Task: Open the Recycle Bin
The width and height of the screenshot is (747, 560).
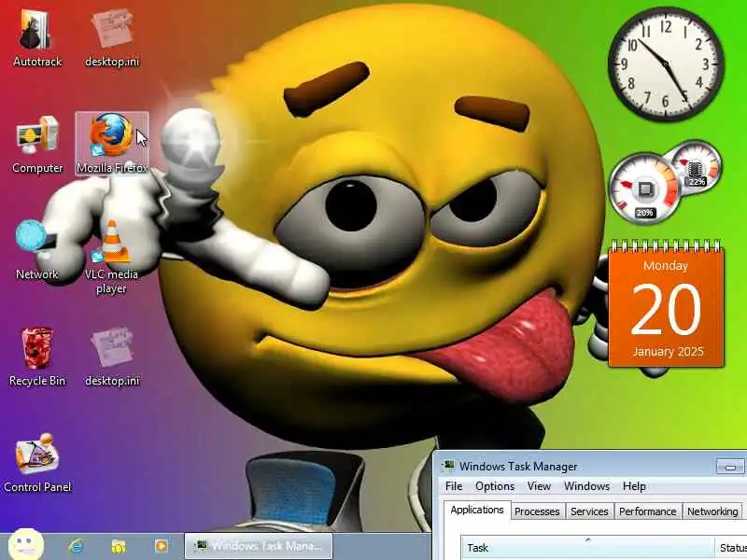Action: (x=37, y=357)
